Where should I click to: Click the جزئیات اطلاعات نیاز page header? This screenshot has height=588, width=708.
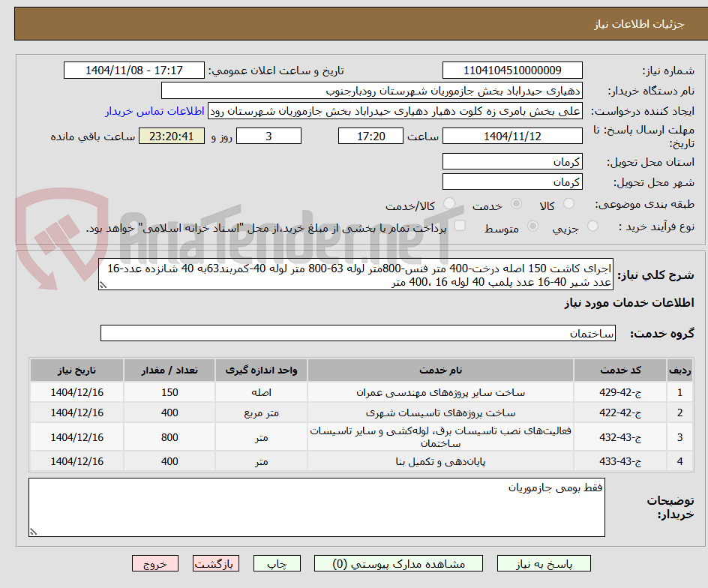[x=639, y=24]
